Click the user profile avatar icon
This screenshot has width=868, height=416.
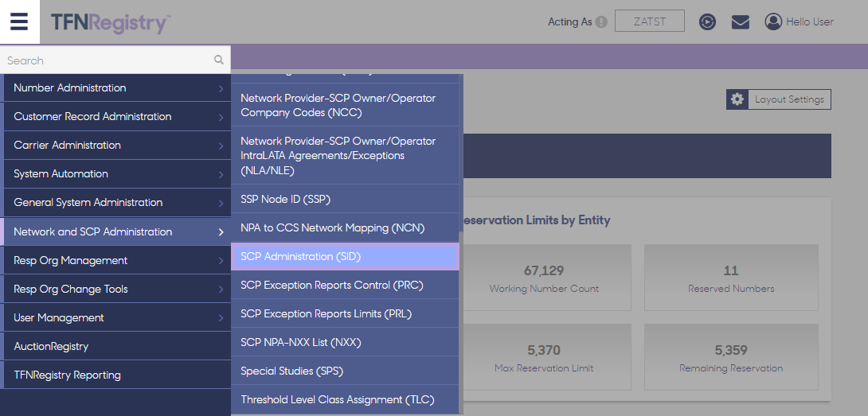pos(772,21)
